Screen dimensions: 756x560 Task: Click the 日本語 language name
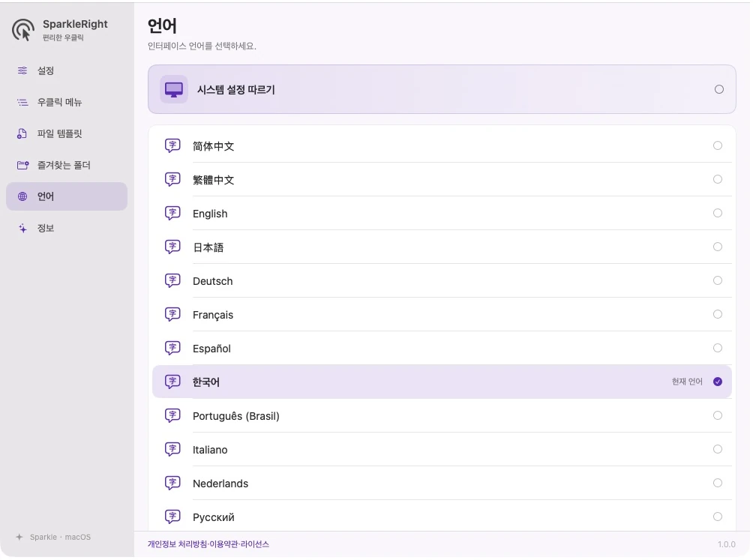208,247
